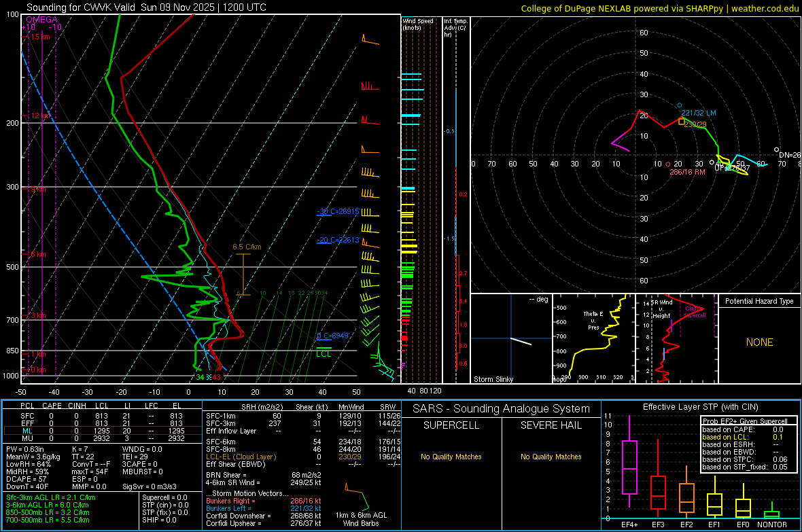Click the 1km & 6km AGL wind barbs graphic
This screenshot has height=532, width=802.
pos(357,497)
